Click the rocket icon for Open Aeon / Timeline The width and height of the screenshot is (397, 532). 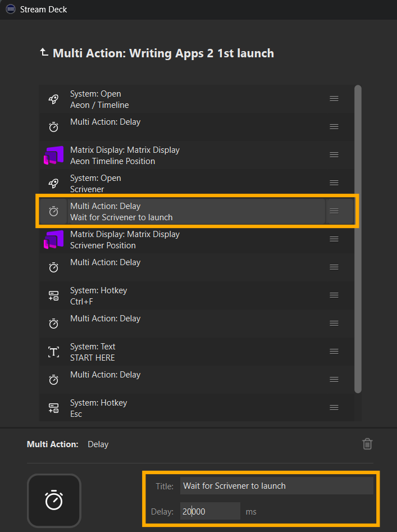click(53, 99)
